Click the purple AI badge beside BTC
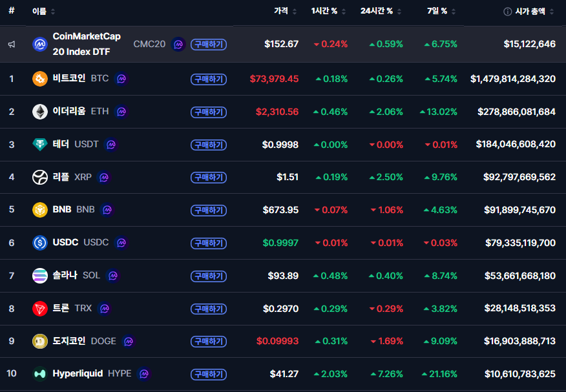 point(121,79)
